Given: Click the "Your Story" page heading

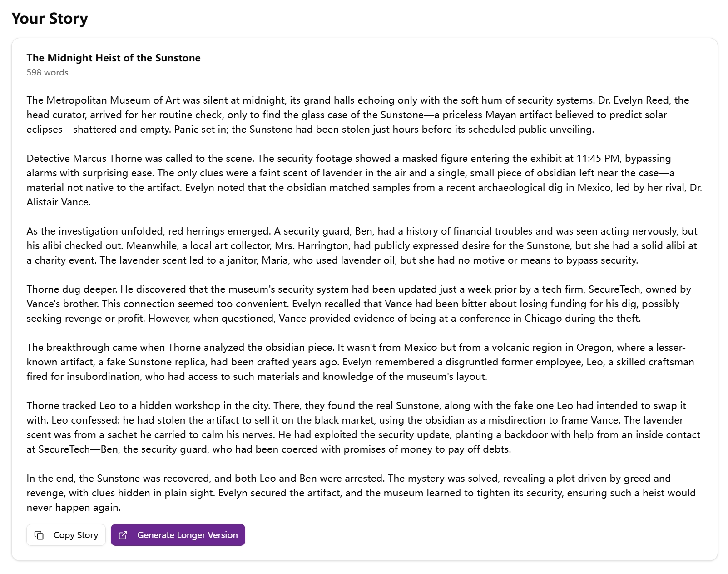Looking at the screenshot, I should point(50,19).
